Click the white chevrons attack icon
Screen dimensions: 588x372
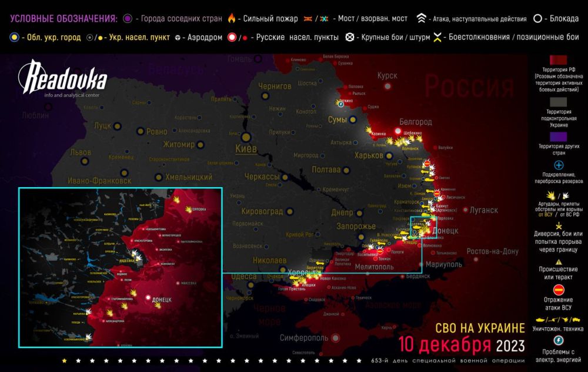click(422, 18)
